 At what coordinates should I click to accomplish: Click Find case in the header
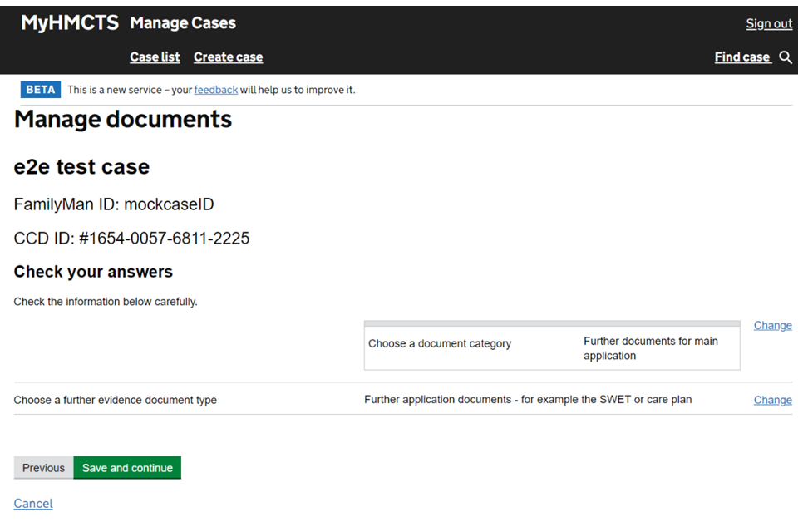coord(742,57)
